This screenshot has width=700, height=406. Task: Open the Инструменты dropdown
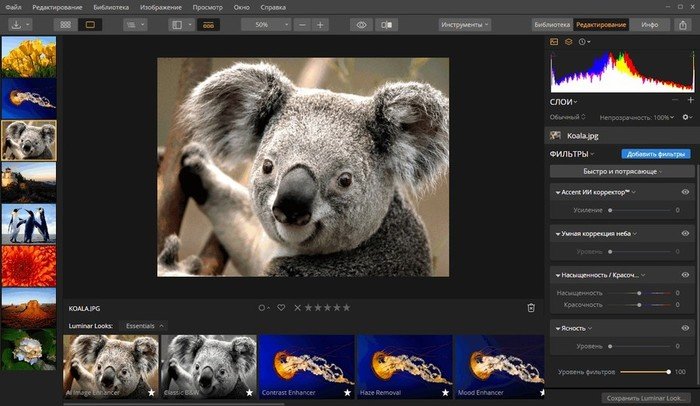[x=465, y=24]
